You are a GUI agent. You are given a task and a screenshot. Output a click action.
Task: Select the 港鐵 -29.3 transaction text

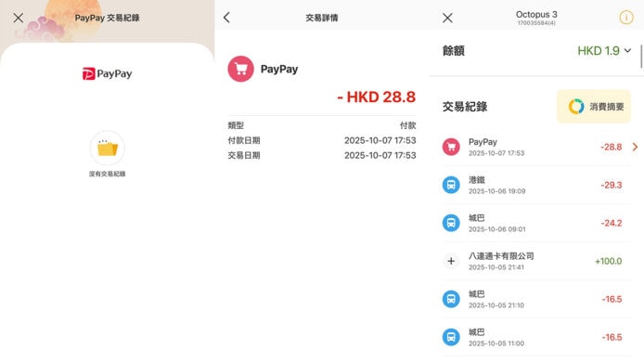coord(477,179)
